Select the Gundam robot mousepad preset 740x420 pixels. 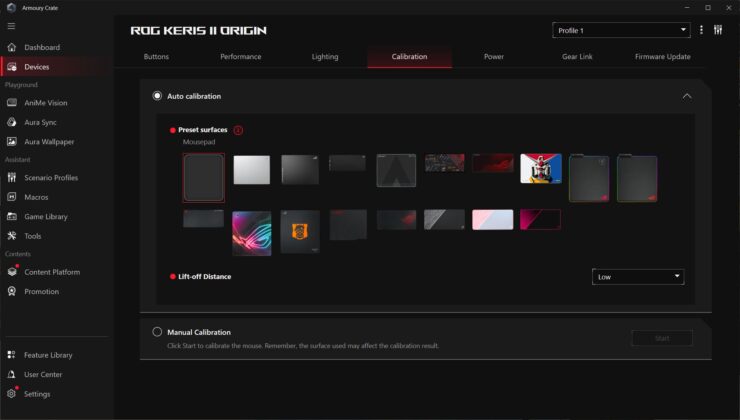tap(541, 168)
